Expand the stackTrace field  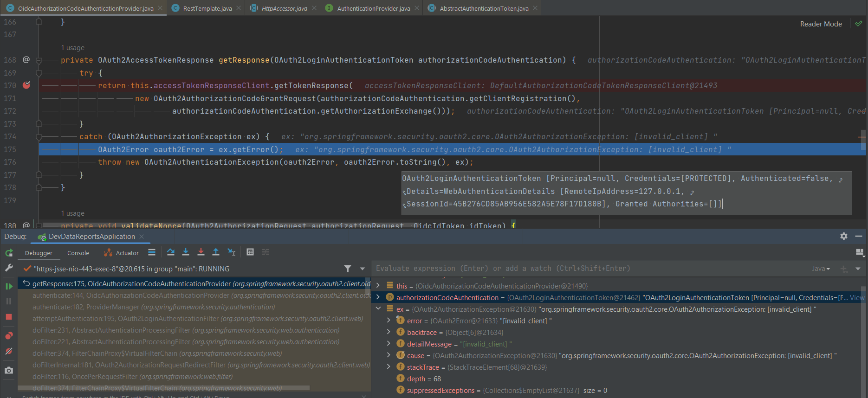coord(389,367)
